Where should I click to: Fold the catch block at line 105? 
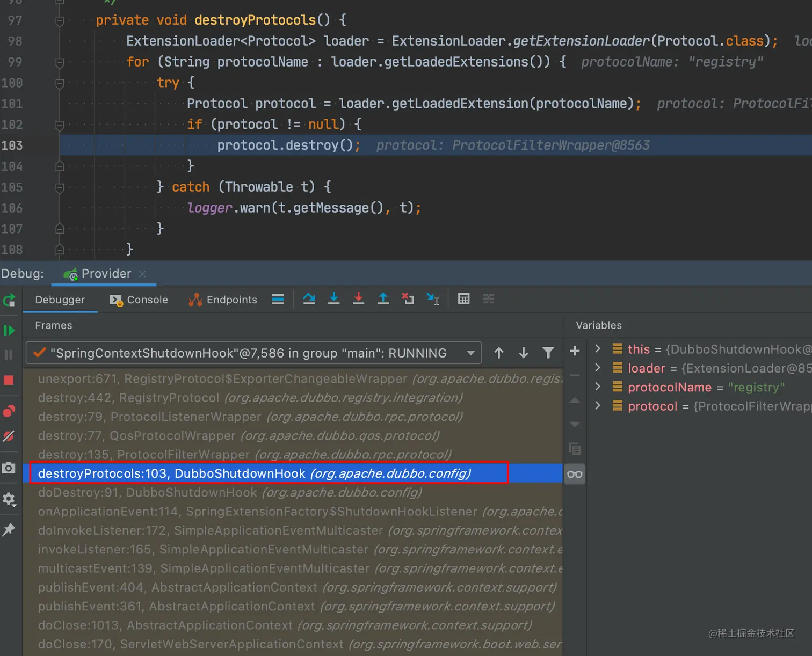tap(60, 187)
